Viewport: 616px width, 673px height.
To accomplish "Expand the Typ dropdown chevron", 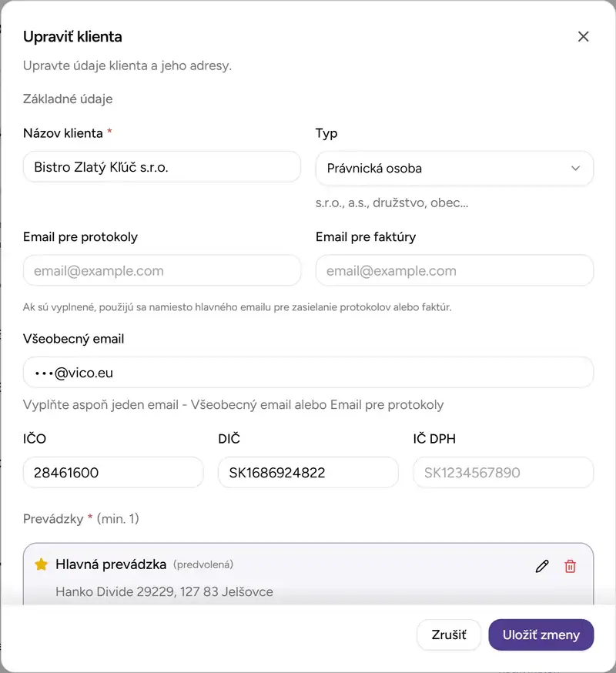I will [575, 169].
